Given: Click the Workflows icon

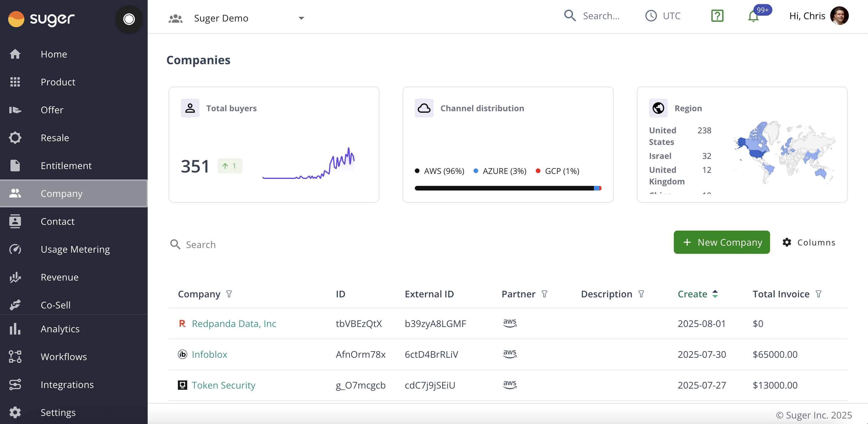Looking at the screenshot, I should [15, 357].
